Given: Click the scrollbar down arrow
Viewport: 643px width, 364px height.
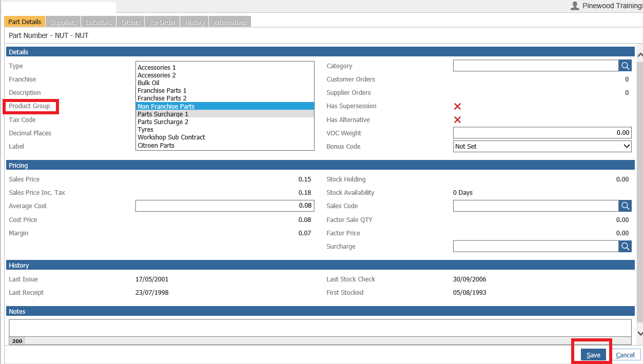Looking at the screenshot, I should pyautogui.click(x=639, y=333).
